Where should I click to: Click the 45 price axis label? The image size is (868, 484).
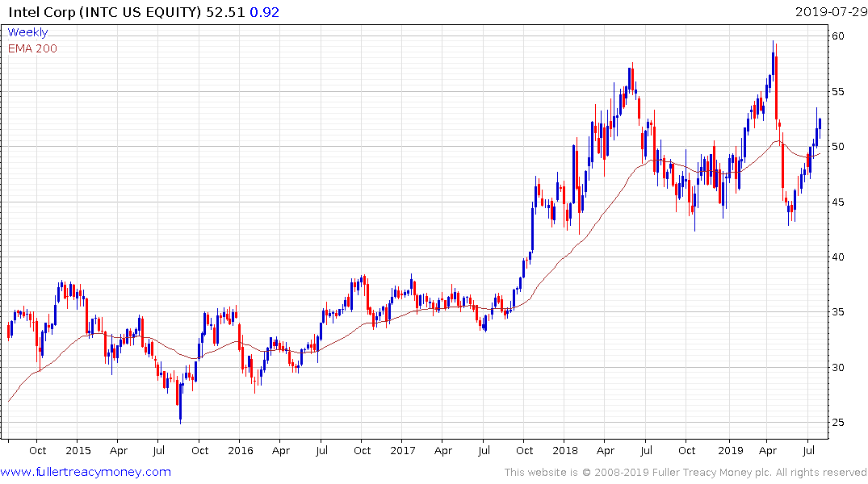[x=837, y=202]
